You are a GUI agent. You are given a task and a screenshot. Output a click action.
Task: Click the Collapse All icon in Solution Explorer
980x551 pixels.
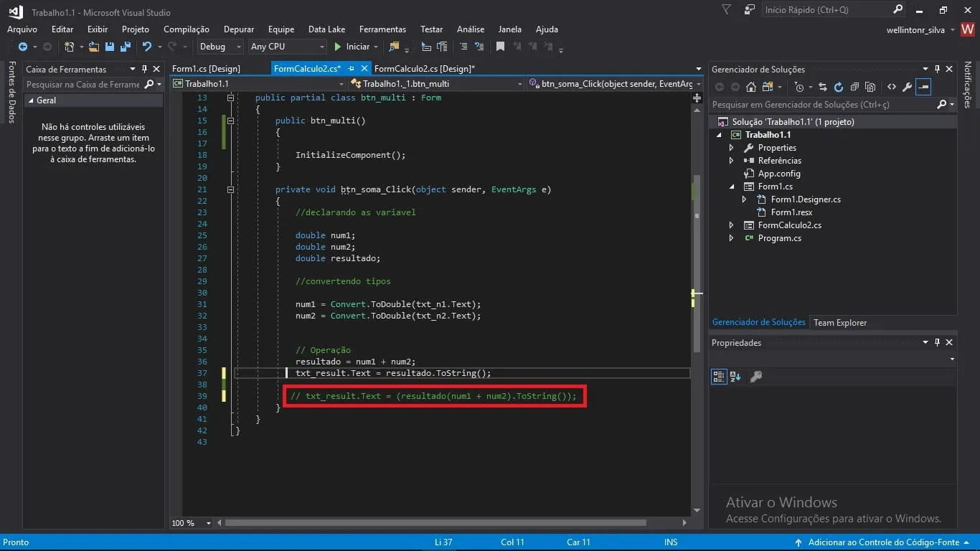tap(854, 87)
